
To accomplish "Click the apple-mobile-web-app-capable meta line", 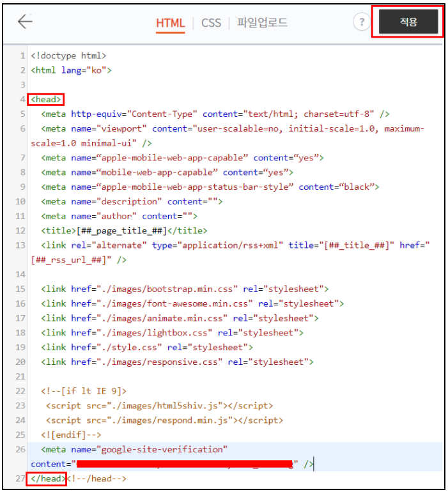I will 182,158.
